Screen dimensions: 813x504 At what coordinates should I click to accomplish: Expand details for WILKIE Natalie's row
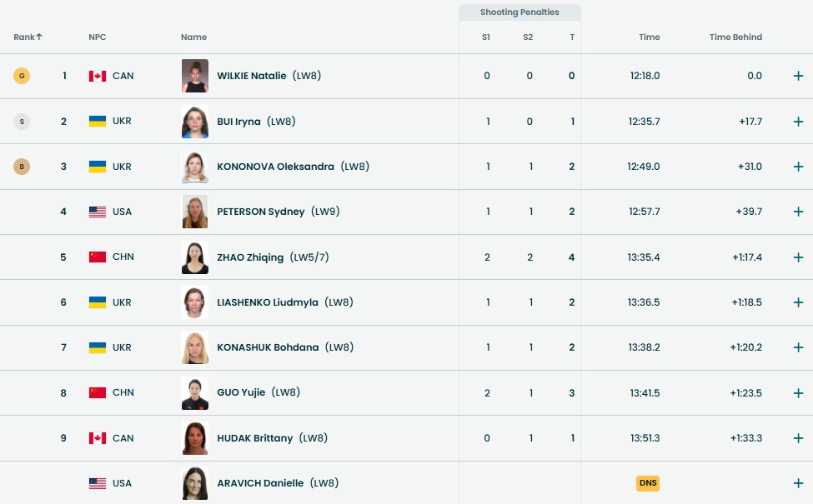(x=798, y=76)
